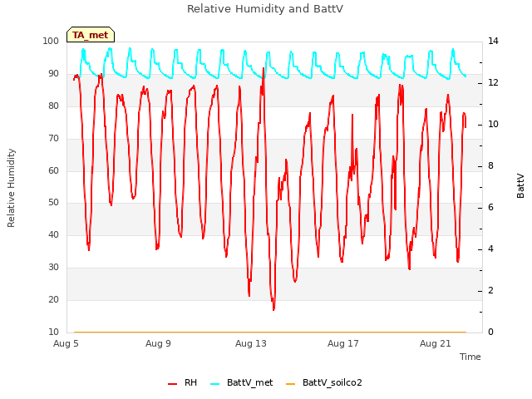
Task: Click the Aug 21 x-axis tick label
Action: point(436,343)
